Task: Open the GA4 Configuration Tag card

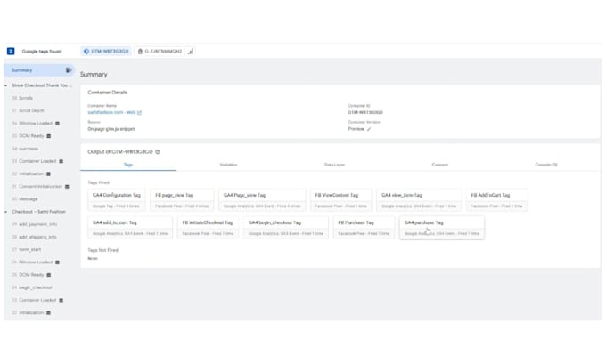Action: pos(117,200)
